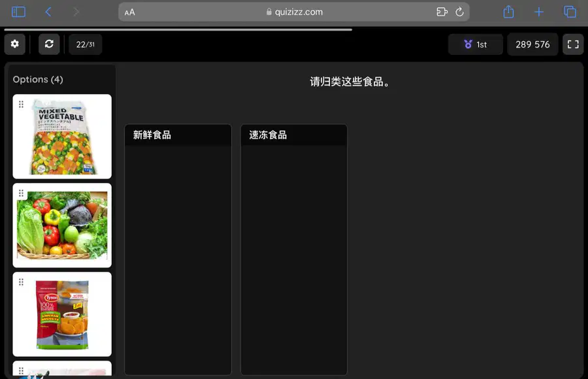Click the 速冻食品 category header
This screenshot has width=588, height=379.
[293, 135]
